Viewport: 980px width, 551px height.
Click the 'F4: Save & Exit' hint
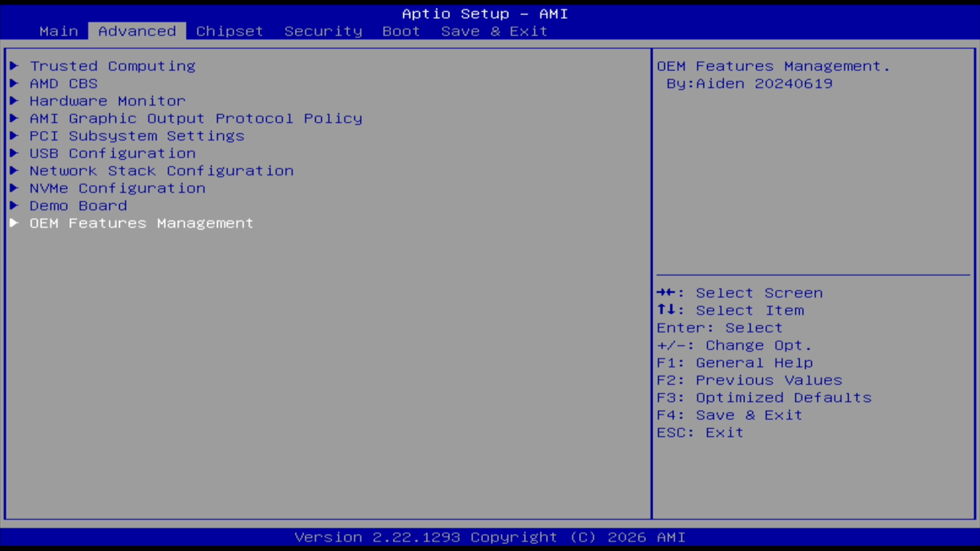click(x=730, y=416)
